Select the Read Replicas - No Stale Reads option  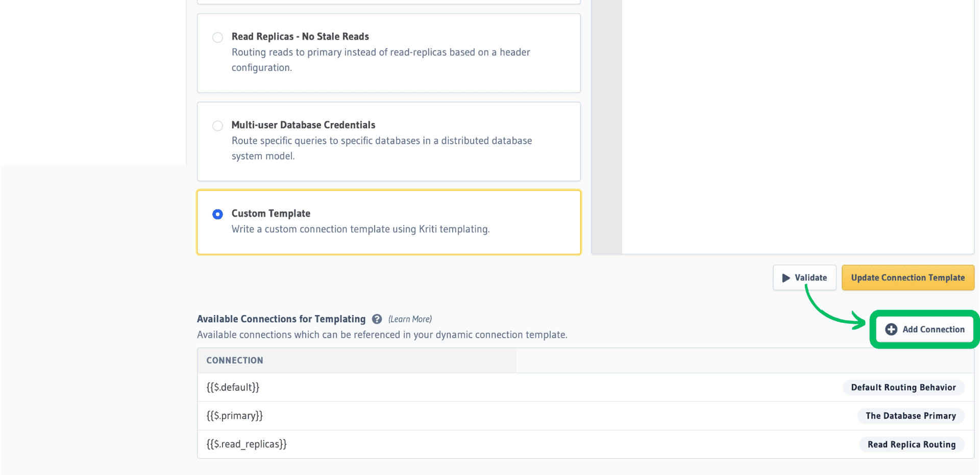pos(217,37)
